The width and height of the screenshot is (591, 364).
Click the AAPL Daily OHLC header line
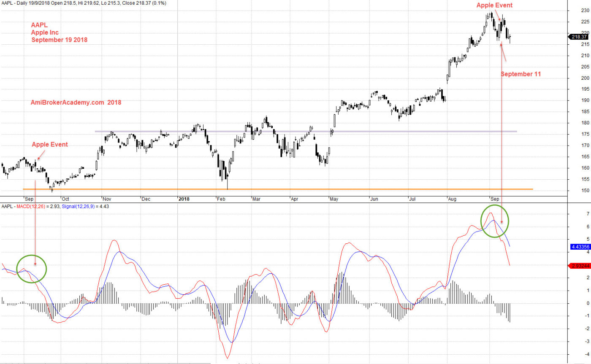(x=84, y=3)
